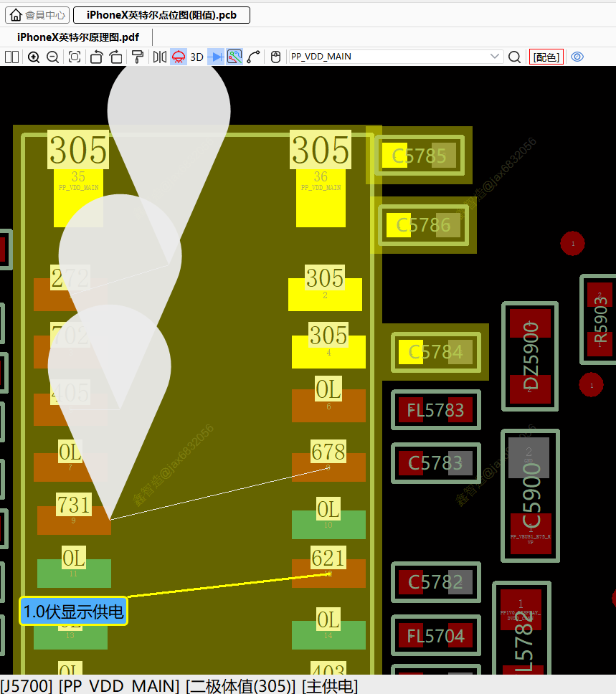Click the [主供电] status bar text

coord(330,685)
